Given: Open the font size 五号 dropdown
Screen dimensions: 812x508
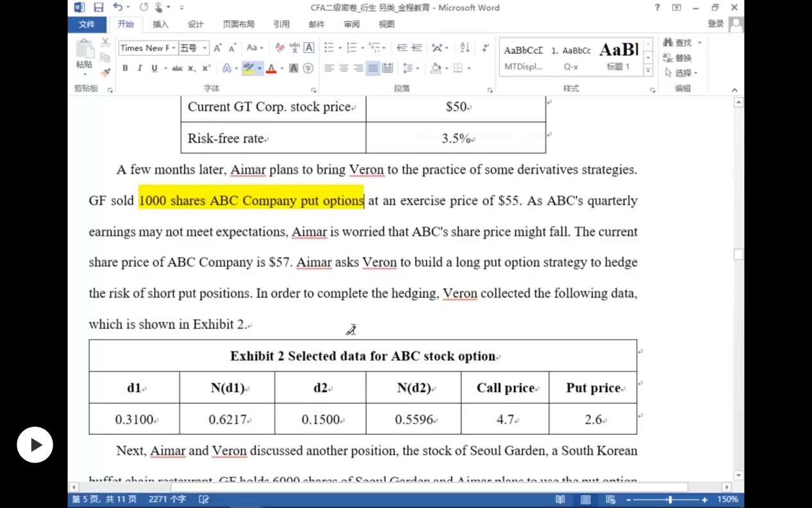Looking at the screenshot, I should tap(204, 48).
